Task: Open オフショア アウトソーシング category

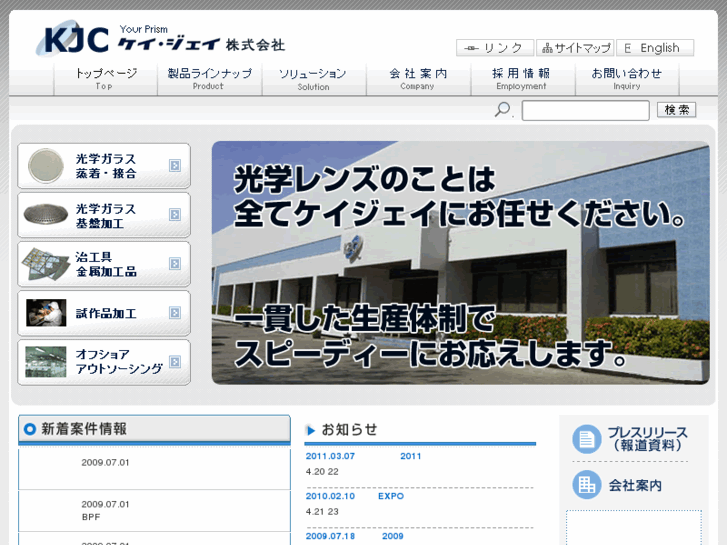Action: [x=104, y=362]
